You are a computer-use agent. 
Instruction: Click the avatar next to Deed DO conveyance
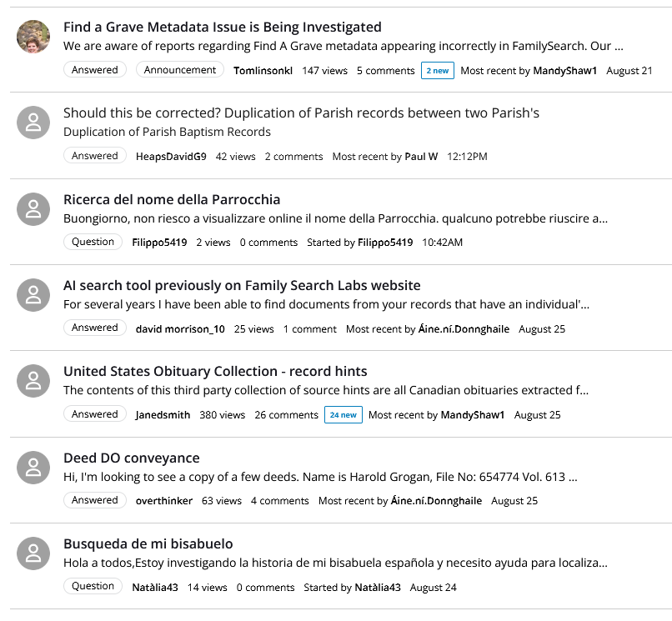(33, 468)
